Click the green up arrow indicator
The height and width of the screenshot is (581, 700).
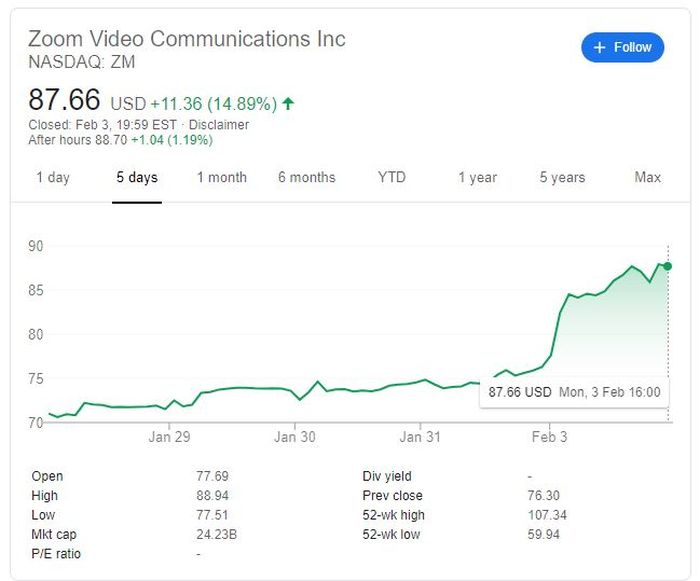(x=289, y=103)
